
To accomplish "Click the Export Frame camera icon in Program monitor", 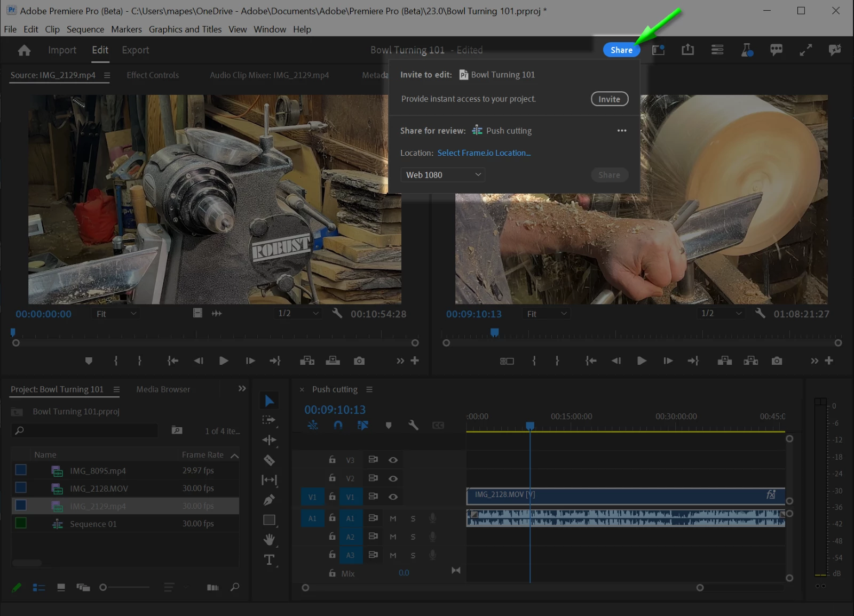I will click(777, 361).
